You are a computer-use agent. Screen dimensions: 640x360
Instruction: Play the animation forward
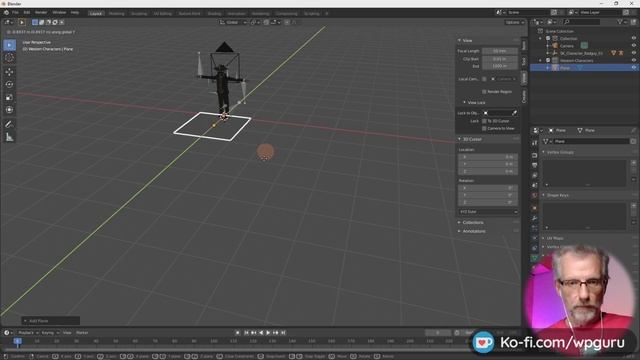pos(268,333)
